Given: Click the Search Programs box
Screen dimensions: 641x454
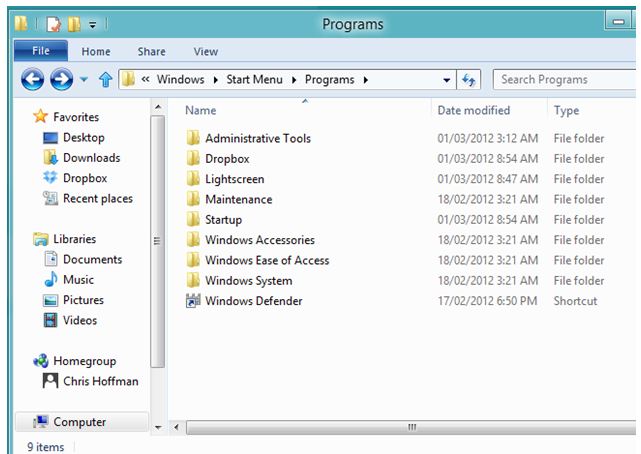Looking at the screenshot, I should (564, 79).
